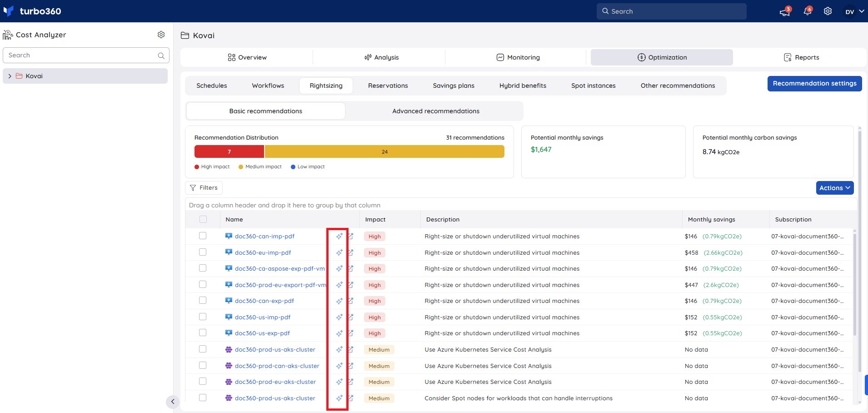This screenshot has height=413, width=868.
Task: Open the notifications bell icon
Action: tap(808, 11)
